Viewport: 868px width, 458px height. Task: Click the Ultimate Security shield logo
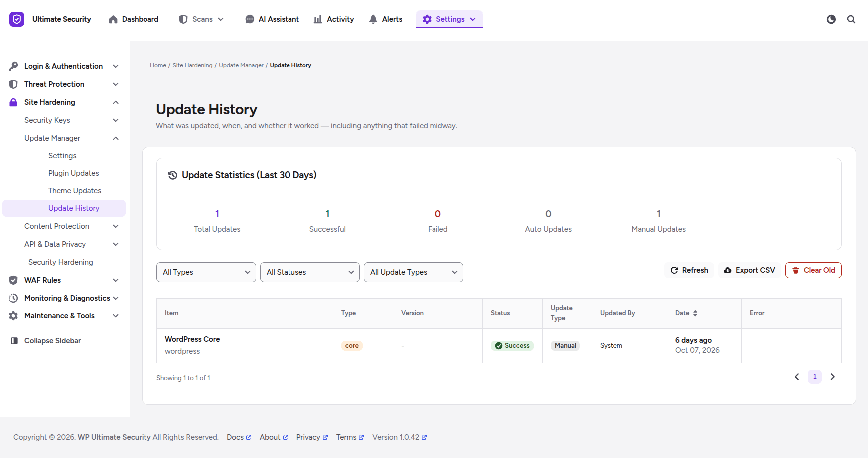17,19
